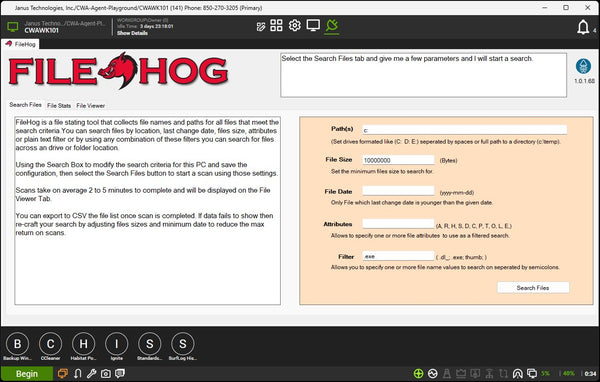
Task: Open the notifications bell icon
Action: [x=583, y=27]
